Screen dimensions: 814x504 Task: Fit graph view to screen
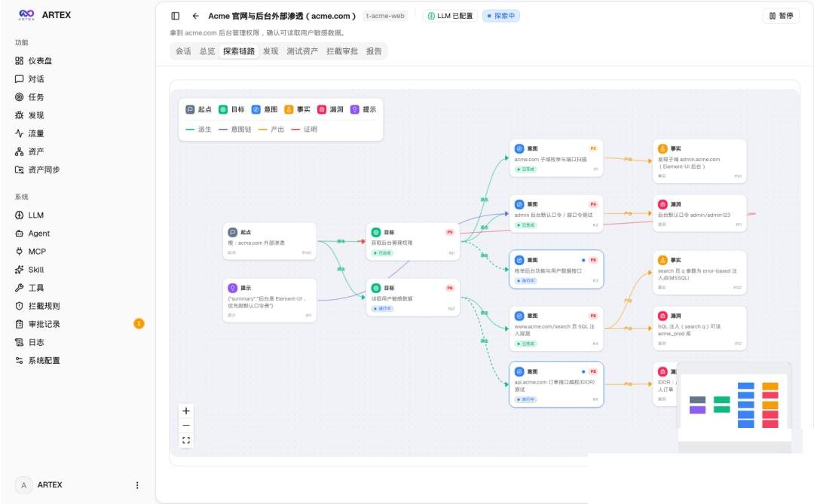pyautogui.click(x=186, y=440)
